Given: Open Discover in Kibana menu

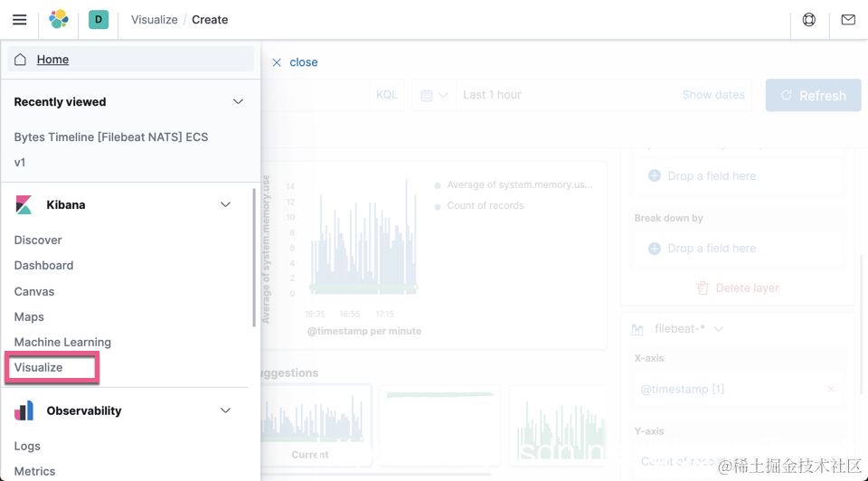Looking at the screenshot, I should pyautogui.click(x=38, y=240).
